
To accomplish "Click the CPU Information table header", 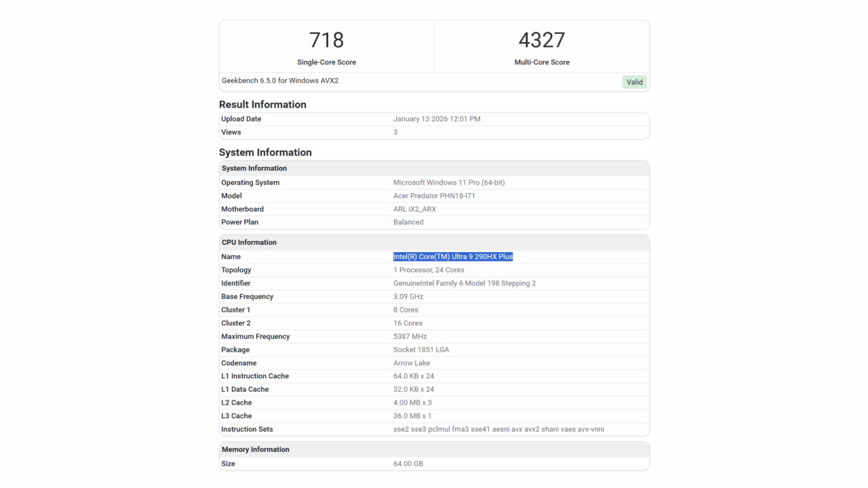I will click(249, 242).
